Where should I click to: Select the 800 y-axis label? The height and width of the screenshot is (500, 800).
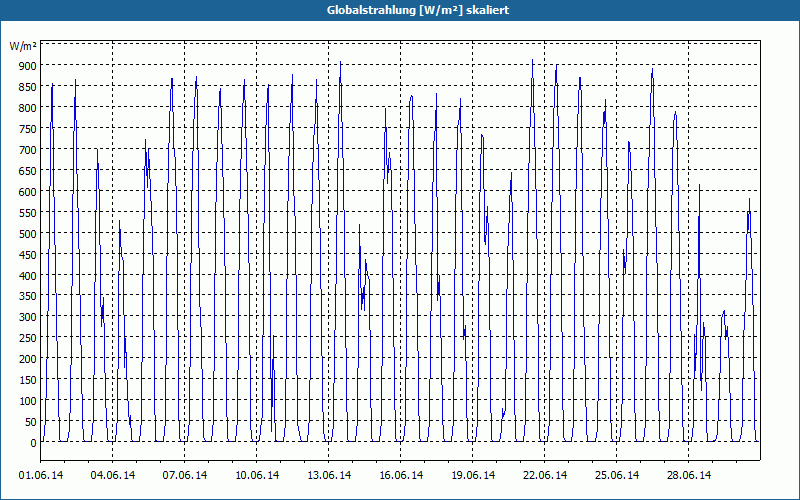coord(28,108)
